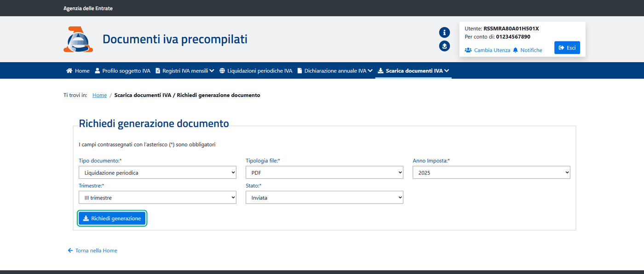Click the document icon beside Registri IVA mensili
Screen dimensions: 644x274
tap(158, 71)
